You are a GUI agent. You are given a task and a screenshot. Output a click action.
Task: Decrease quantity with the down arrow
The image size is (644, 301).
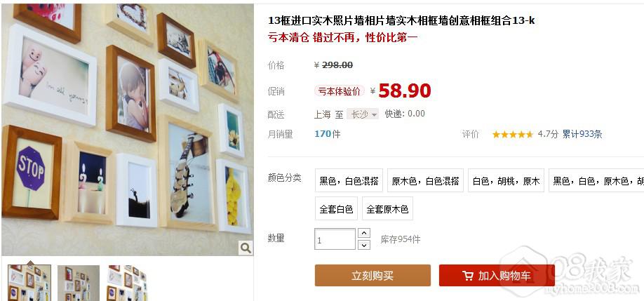[x=364, y=245]
